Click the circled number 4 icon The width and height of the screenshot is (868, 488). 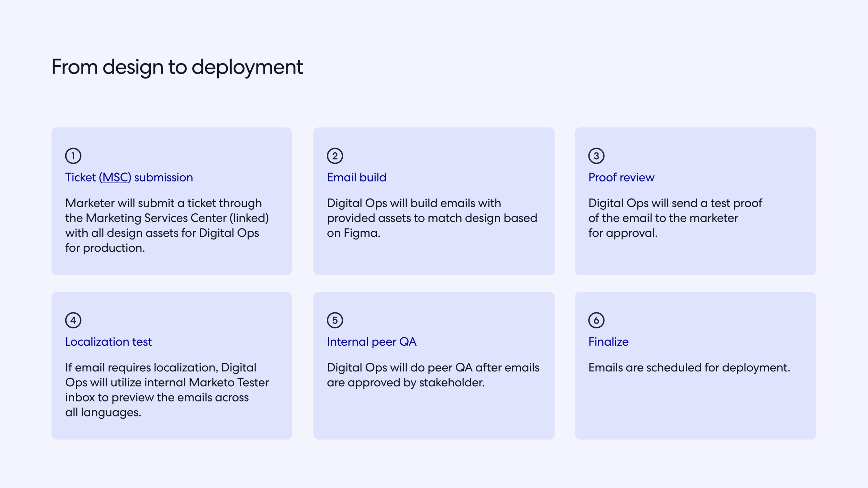click(x=73, y=320)
